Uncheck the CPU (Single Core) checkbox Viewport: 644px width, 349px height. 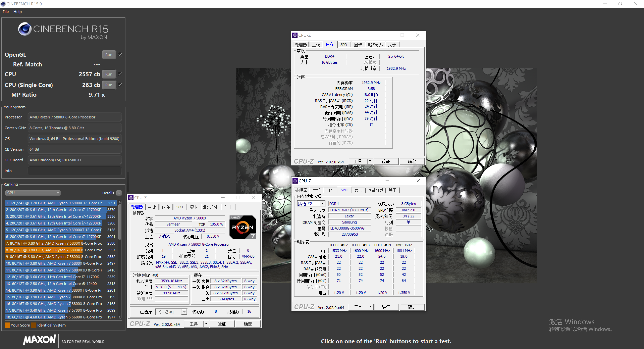click(120, 85)
